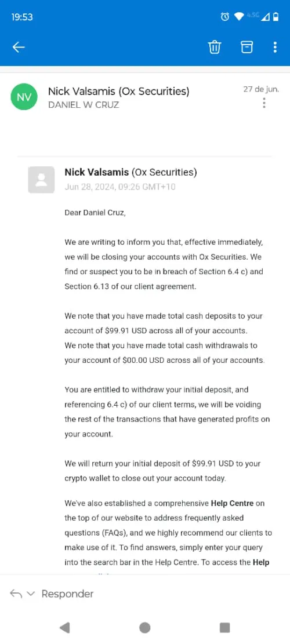
Task: Tap the green NV sender avatar
Action: pos(24,97)
